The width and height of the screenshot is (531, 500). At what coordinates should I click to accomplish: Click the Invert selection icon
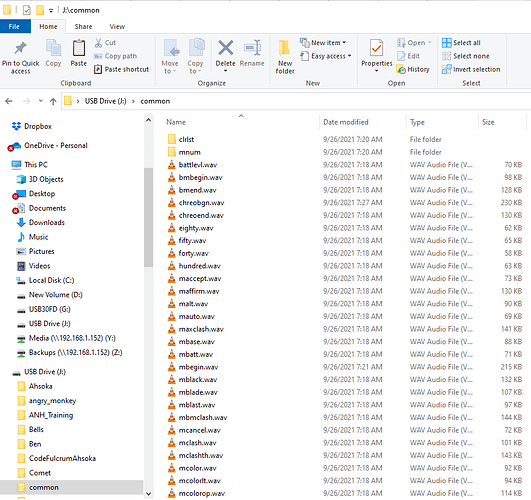click(446, 69)
